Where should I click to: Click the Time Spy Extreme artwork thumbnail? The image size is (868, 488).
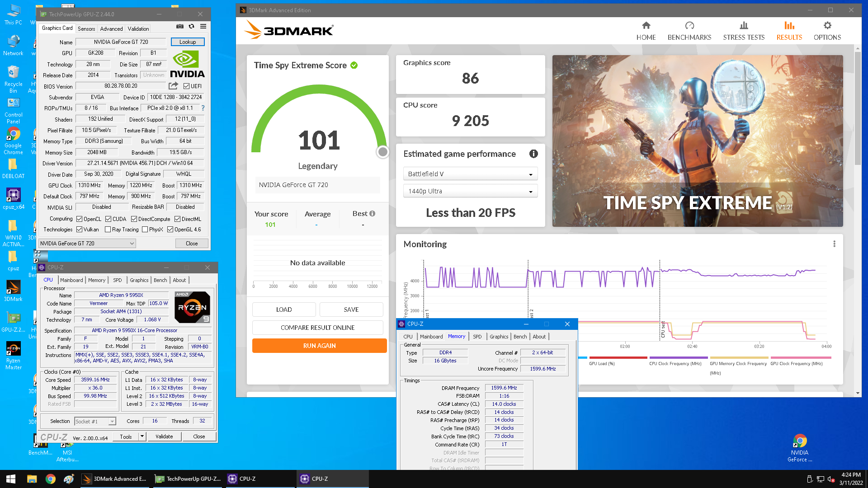(x=698, y=141)
